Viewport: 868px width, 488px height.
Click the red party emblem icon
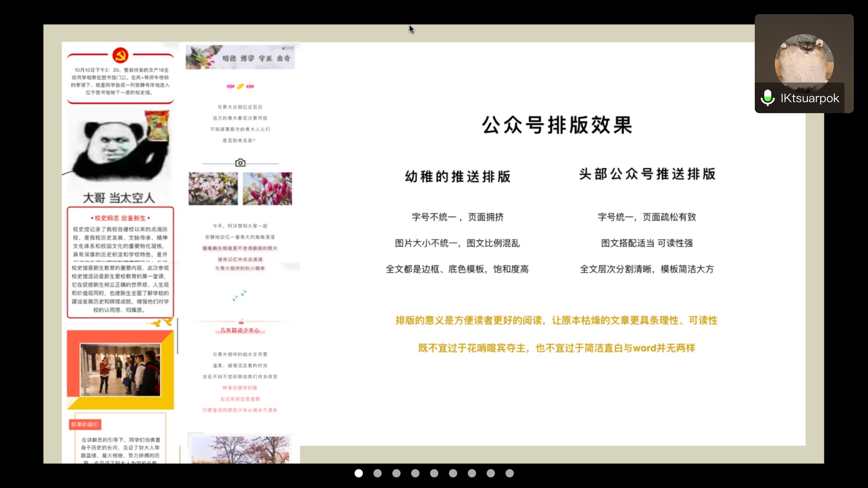(x=120, y=55)
